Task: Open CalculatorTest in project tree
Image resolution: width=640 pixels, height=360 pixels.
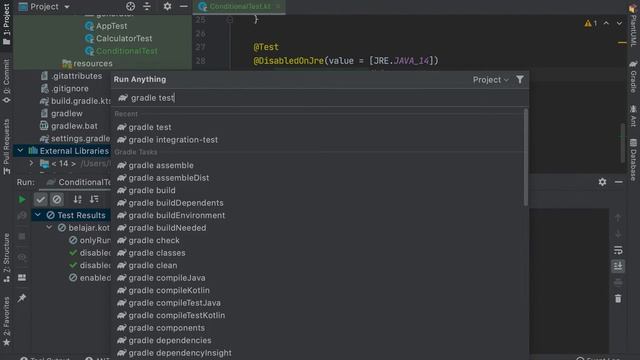Action: click(119, 39)
